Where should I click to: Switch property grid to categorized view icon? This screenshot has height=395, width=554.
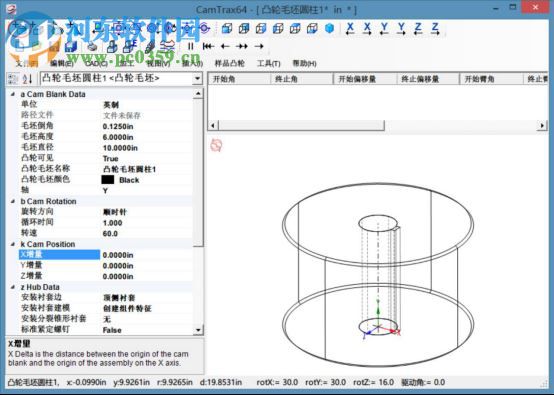13,78
